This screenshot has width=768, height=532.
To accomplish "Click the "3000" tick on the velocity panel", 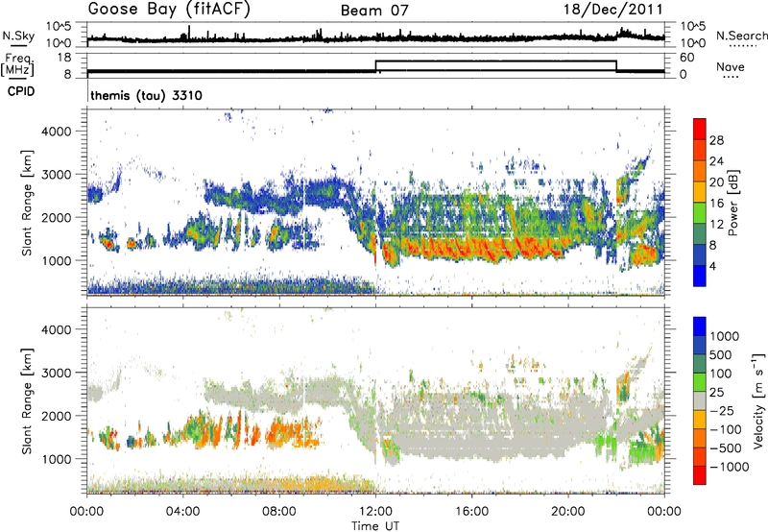I will (x=57, y=373).
